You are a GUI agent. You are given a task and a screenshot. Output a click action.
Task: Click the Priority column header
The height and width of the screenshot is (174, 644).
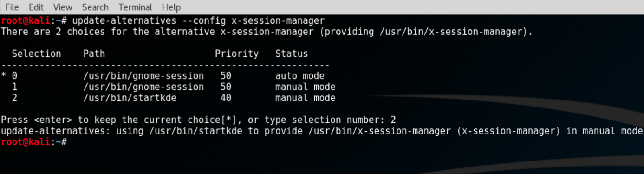point(237,54)
